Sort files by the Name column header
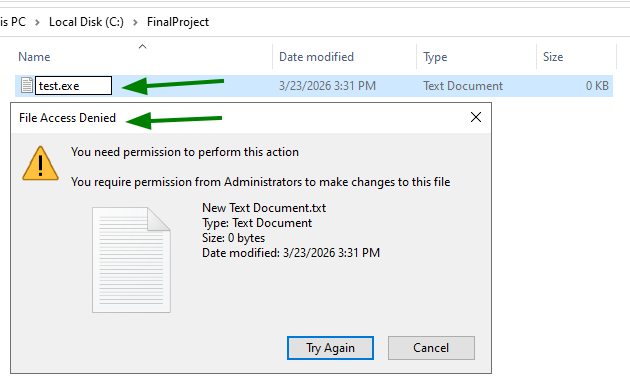The image size is (630, 379). [34, 57]
